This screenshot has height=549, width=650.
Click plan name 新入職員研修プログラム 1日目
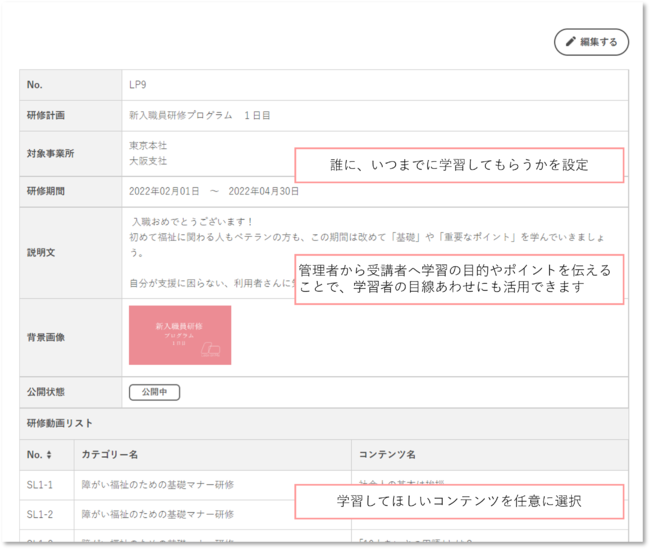199,115
